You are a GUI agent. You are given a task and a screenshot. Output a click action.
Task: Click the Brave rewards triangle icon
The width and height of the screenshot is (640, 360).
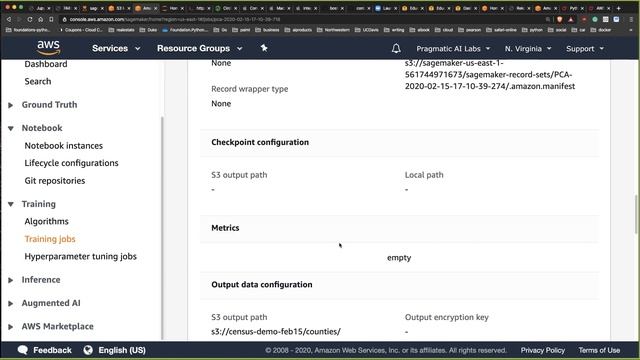[x=571, y=19]
